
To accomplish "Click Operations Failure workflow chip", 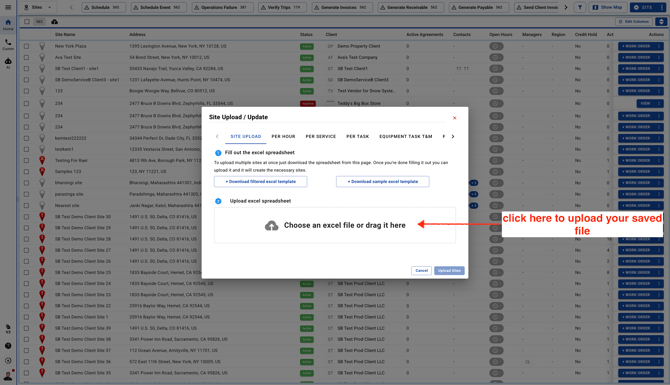I will (223, 7).
